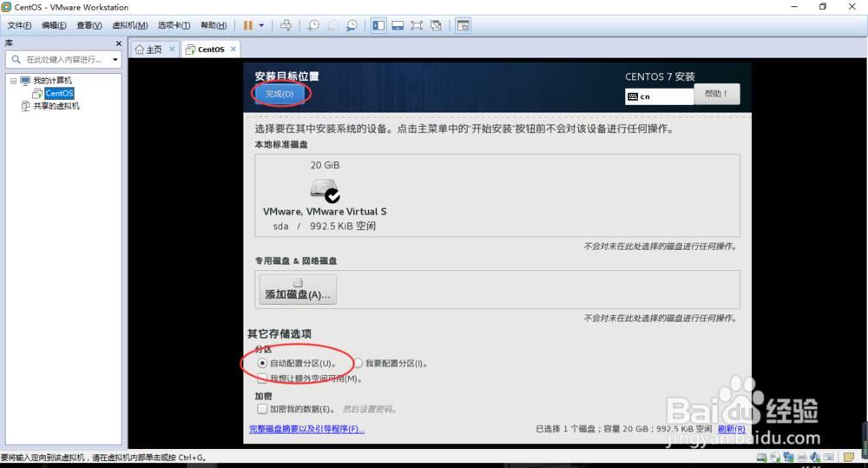
Task: Open the 选项卡(T) menu
Action: [x=174, y=25]
